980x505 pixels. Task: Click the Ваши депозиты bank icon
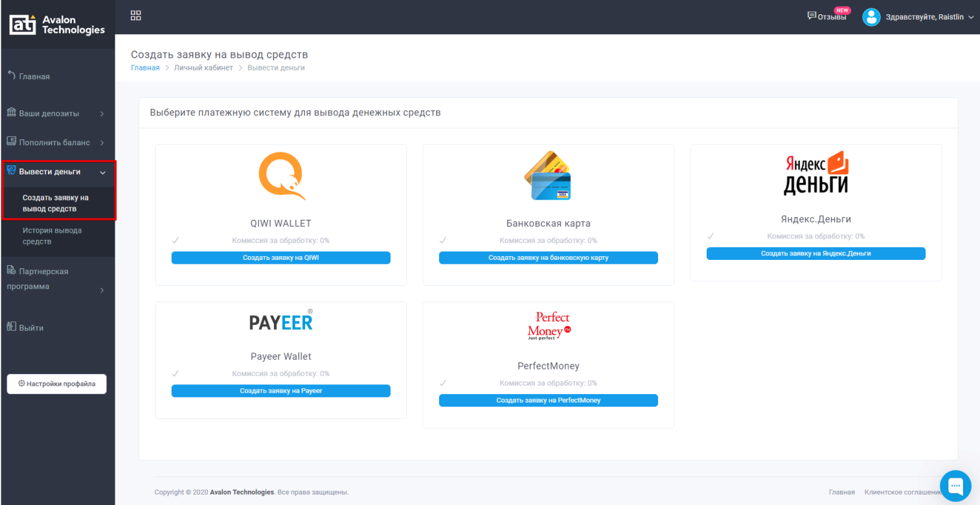pos(11,113)
